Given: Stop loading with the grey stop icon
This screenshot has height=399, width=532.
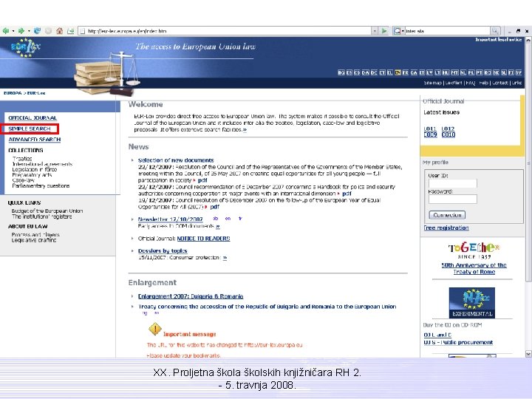Looking at the screenshot, I should point(48,31).
